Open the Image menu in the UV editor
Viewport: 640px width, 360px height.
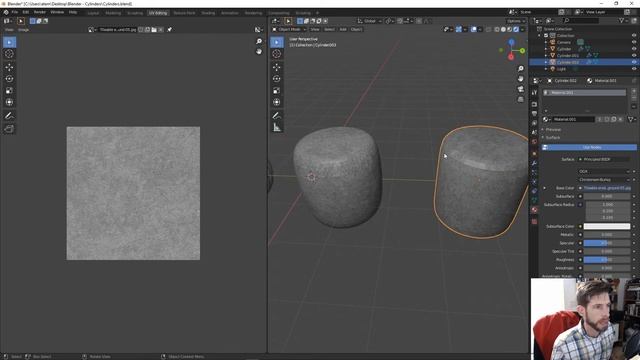pyautogui.click(x=23, y=30)
